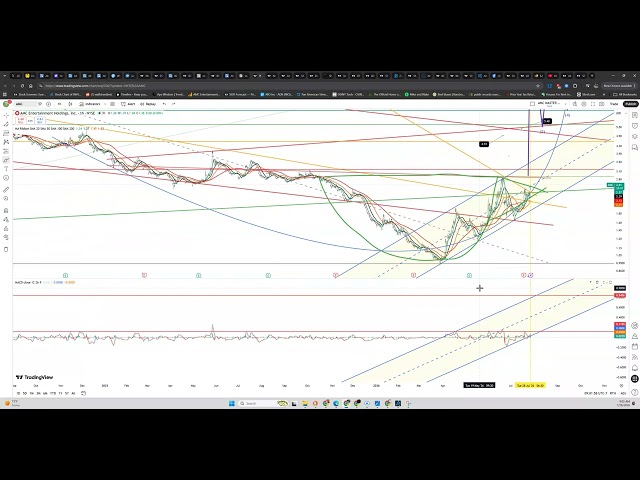Toggle stay in drawing mode
Image resolution: width=640 pixels, height=480 pixels.
[6, 220]
